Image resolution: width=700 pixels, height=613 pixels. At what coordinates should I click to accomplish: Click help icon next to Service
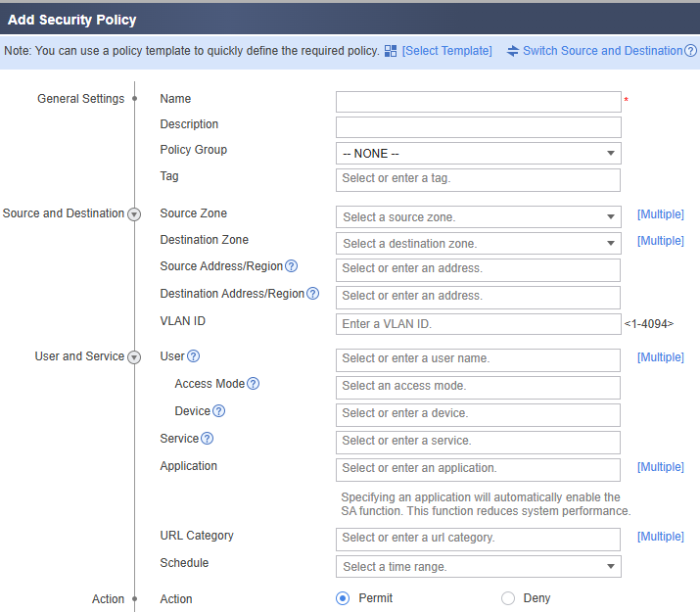208,439
